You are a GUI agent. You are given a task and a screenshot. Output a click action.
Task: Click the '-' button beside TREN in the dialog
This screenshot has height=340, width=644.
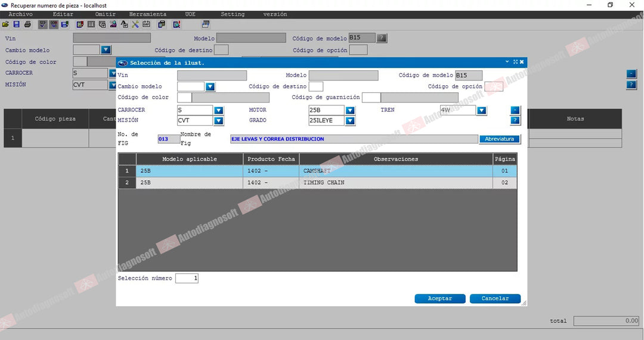515,110
